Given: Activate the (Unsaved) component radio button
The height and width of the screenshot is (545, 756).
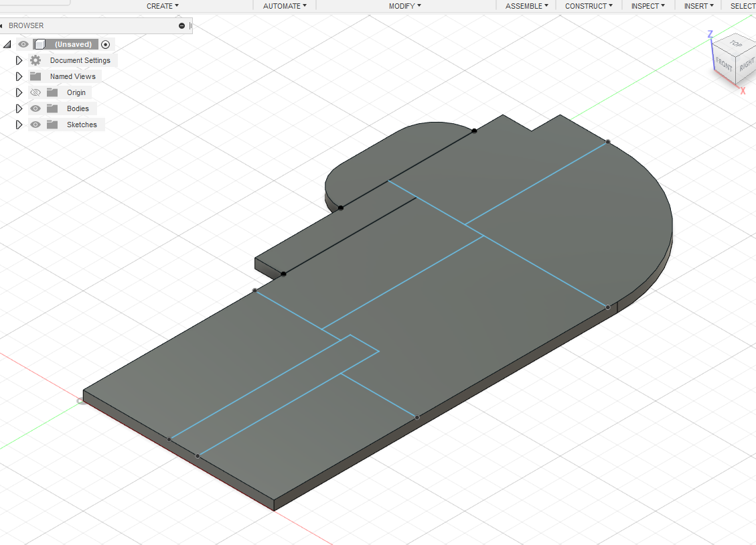Looking at the screenshot, I should tap(106, 44).
